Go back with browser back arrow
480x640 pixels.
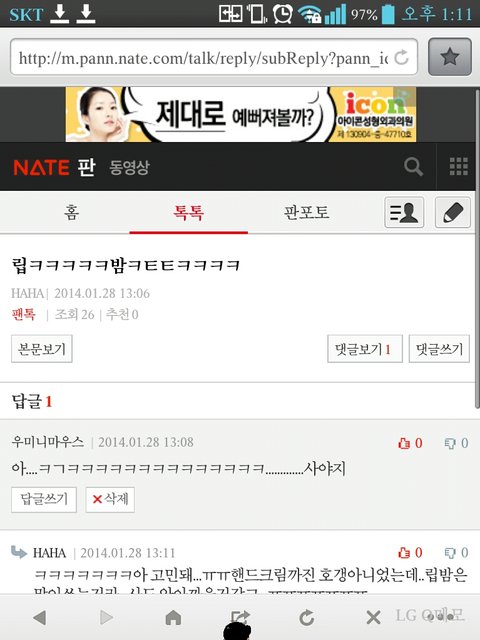pos(40,617)
